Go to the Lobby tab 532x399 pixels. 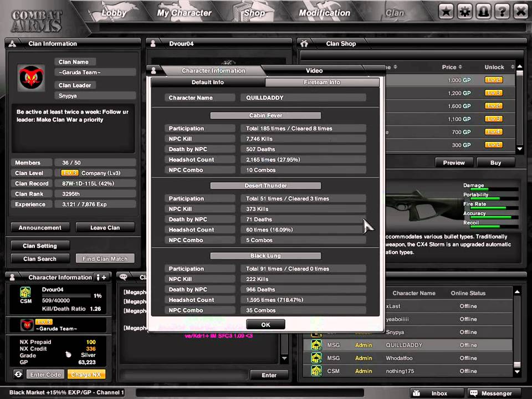tap(114, 13)
